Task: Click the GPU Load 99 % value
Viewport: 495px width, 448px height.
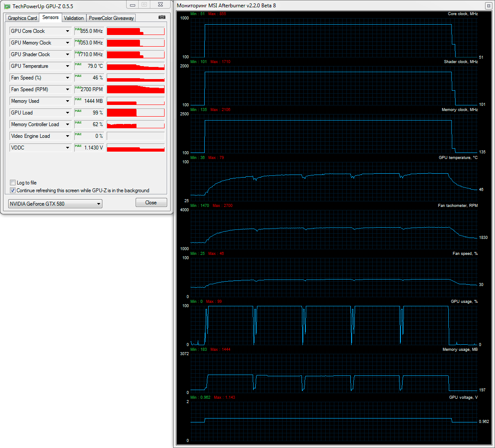Action: 89,113
